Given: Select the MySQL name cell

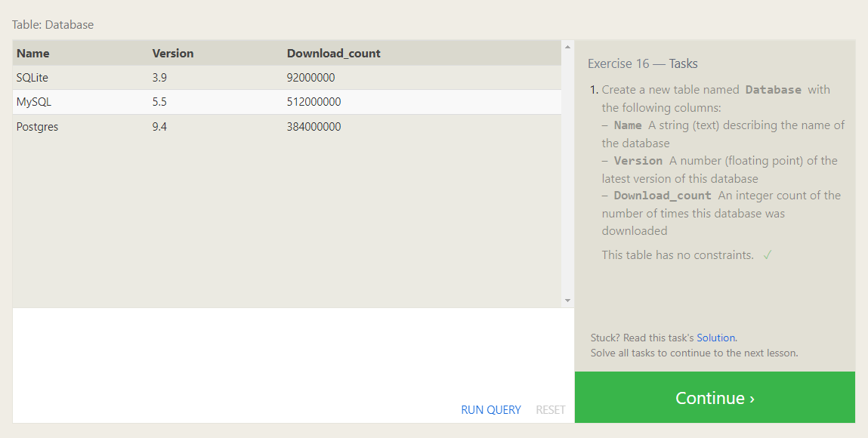Looking at the screenshot, I should click(x=34, y=102).
